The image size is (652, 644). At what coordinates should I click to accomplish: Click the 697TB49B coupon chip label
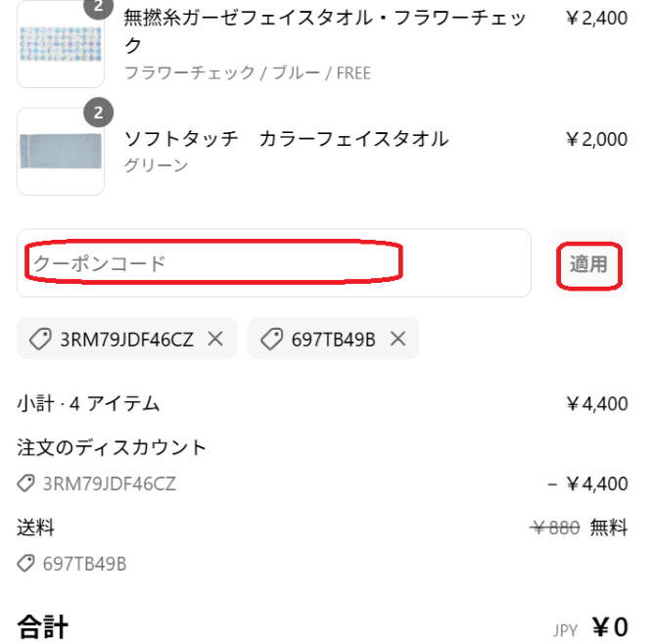click(x=333, y=340)
